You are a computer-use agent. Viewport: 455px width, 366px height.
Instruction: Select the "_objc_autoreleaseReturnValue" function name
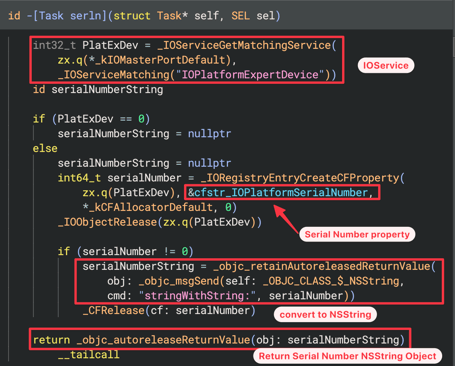point(163,340)
